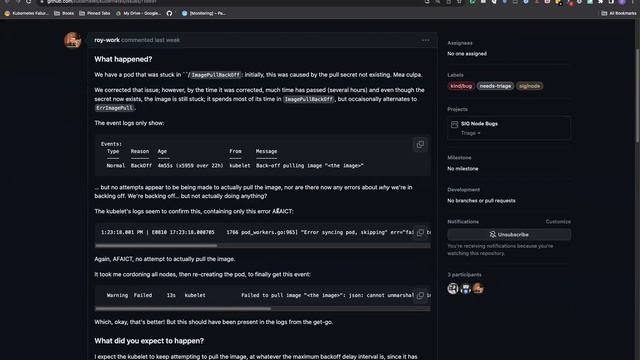640x360 pixels.
Task: Open the kind/bug label
Action: click(461, 86)
